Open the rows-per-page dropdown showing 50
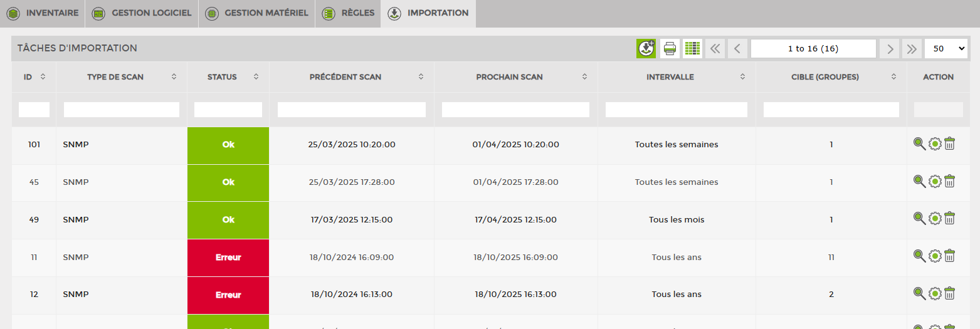The height and width of the screenshot is (329, 980). (949, 48)
